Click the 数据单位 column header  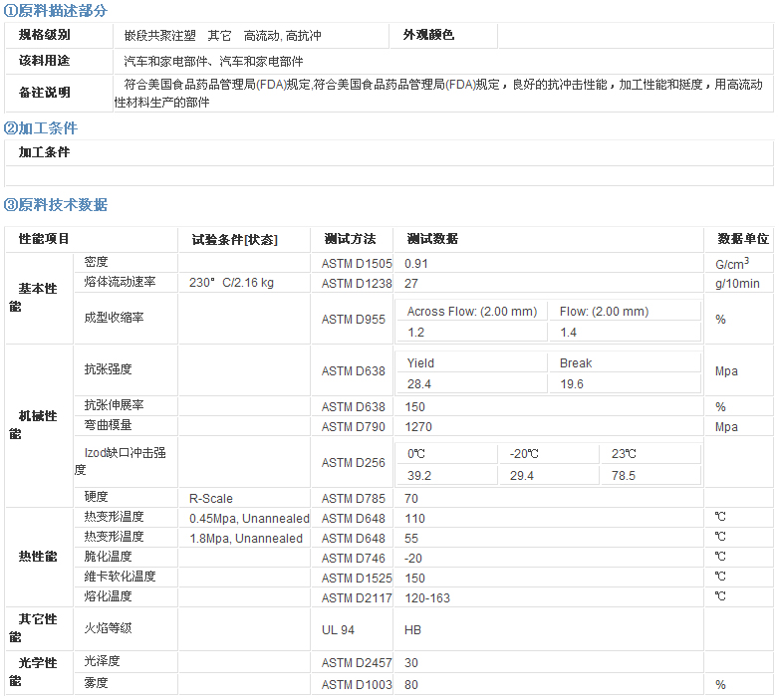(739, 239)
